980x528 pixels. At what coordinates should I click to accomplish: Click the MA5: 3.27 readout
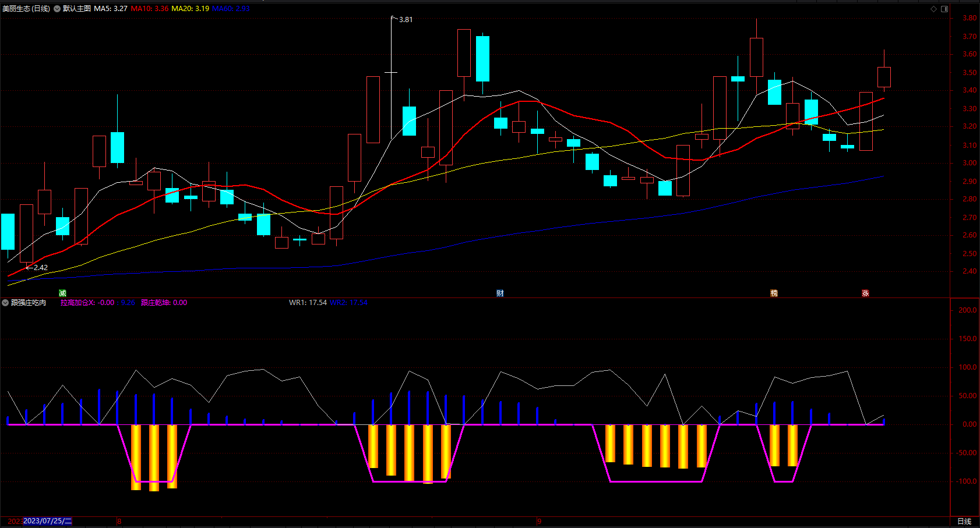111,9
